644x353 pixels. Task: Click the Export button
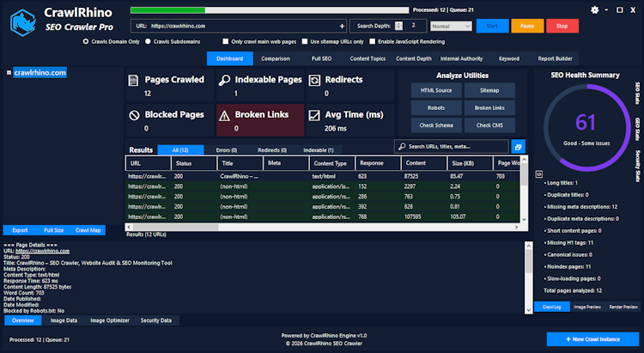[20, 230]
